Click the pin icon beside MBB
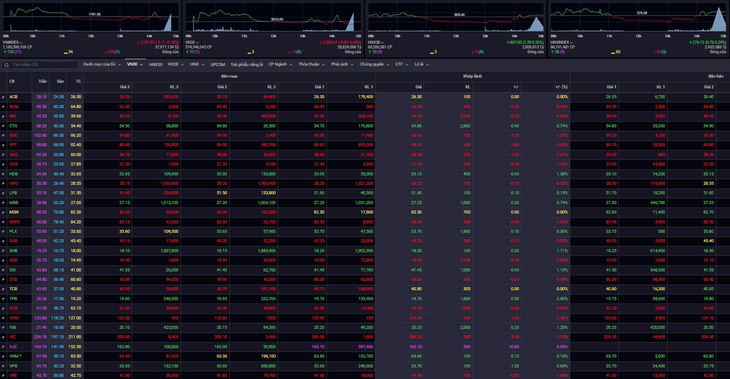730x379 pixels. [3, 203]
